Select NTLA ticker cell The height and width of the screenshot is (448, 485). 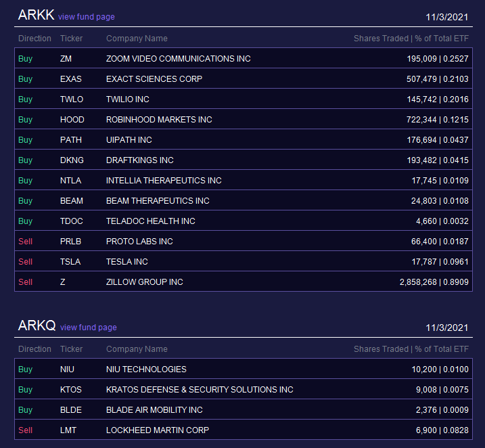click(71, 181)
